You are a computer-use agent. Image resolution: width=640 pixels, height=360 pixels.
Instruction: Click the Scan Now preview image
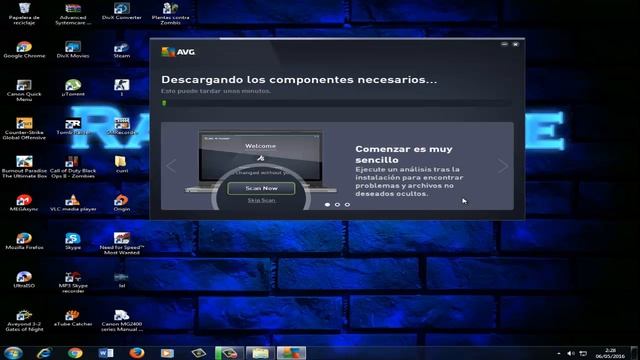(x=261, y=188)
